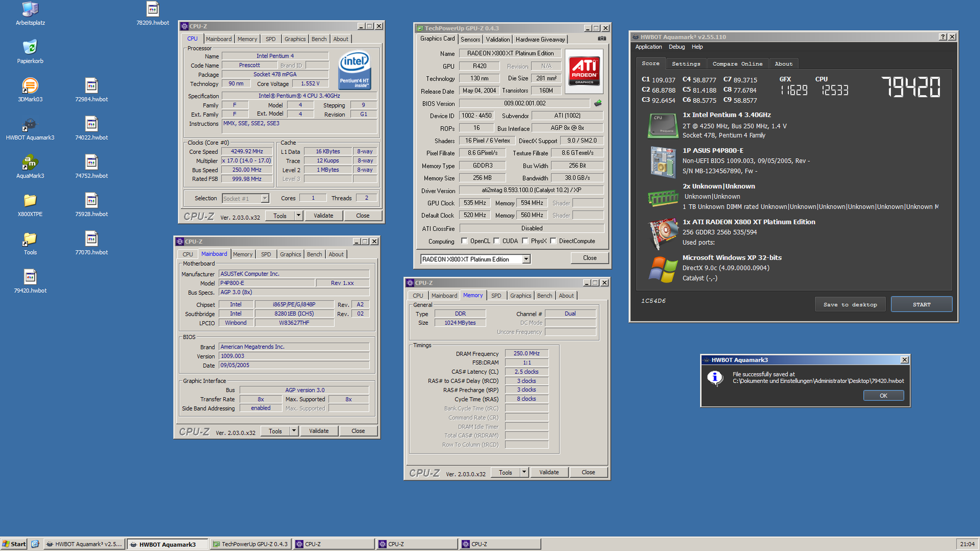
Task: Toggle the OpenCL checkbox in GPU-Z
Action: (x=464, y=241)
